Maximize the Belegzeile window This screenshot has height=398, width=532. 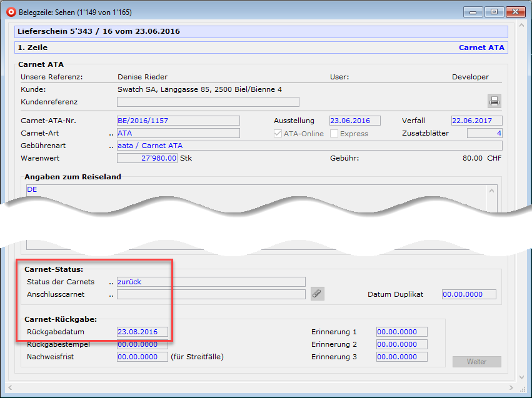tap(494, 11)
